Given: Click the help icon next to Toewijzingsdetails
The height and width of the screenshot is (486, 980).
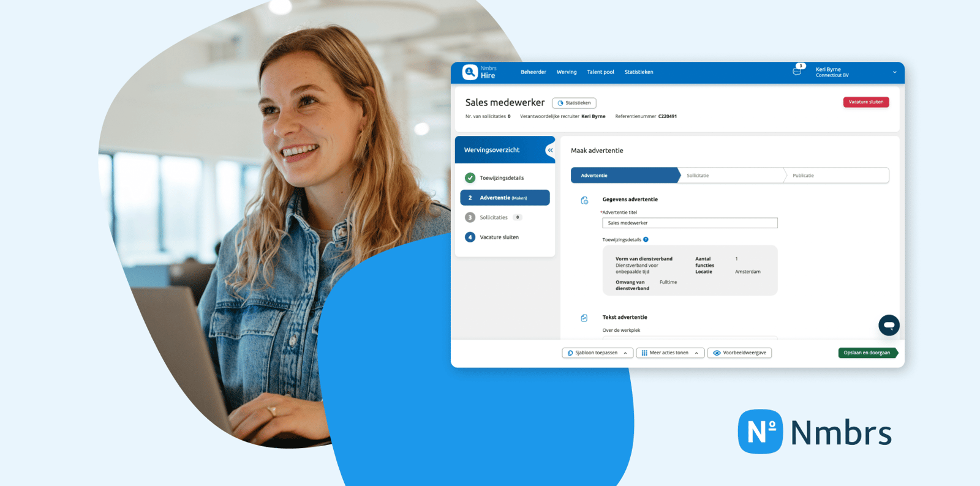Looking at the screenshot, I should pos(646,239).
